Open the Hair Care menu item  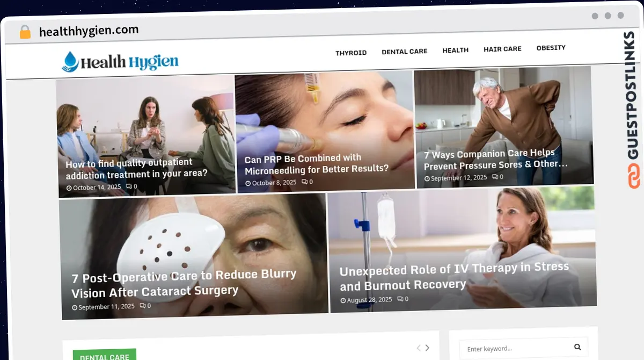pyautogui.click(x=502, y=49)
